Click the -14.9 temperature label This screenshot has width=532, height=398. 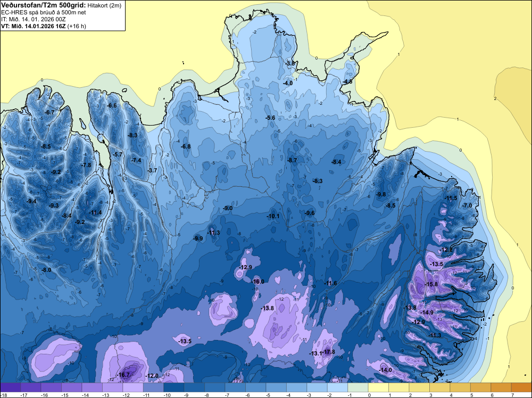[427, 312]
